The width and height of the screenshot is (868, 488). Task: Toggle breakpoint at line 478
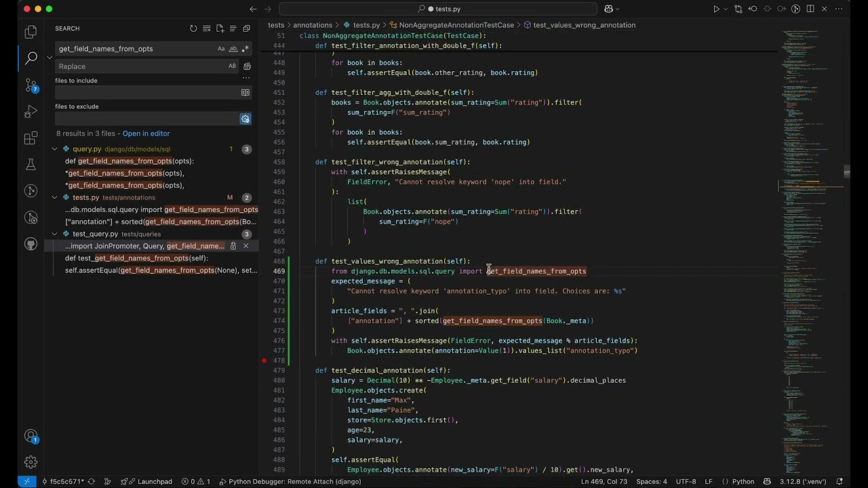264,361
